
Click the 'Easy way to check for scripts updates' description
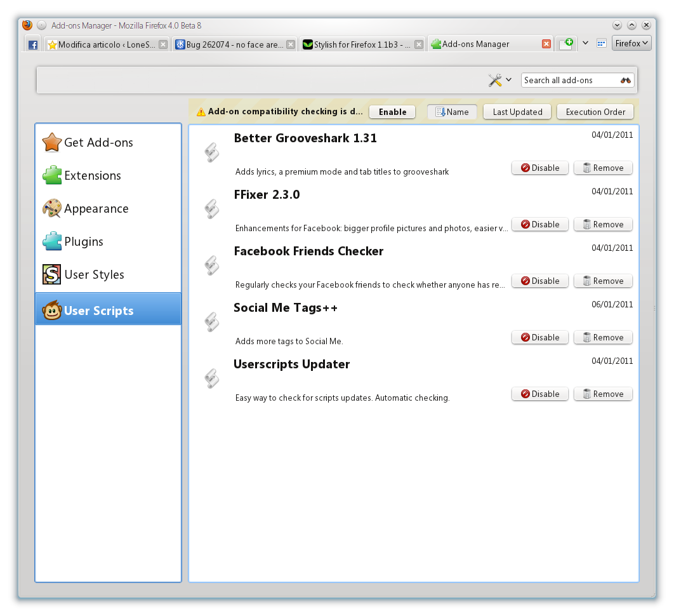click(x=342, y=398)
